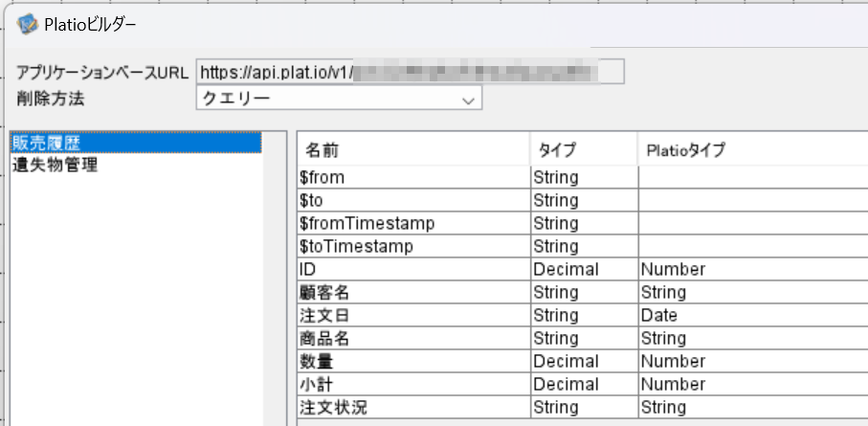Viewport: 868px width, 426px height.
Task: Click the Decimal type cell for ID
Action: (x=584, y=269)
